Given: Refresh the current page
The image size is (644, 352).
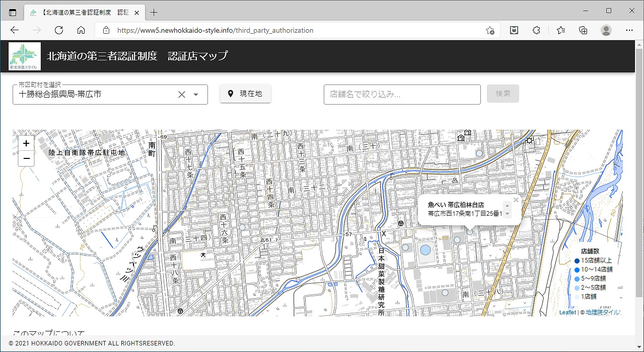Looking at the screenshot, I should pos(58,30).
